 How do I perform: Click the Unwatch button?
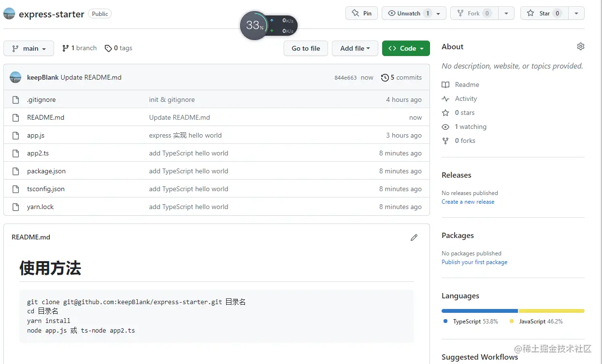tap(409, 13)
